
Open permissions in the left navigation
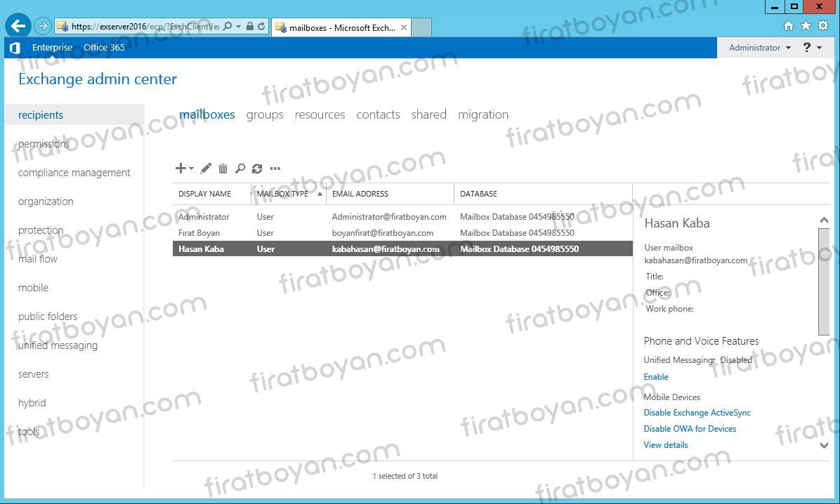[x=44, y=143]
